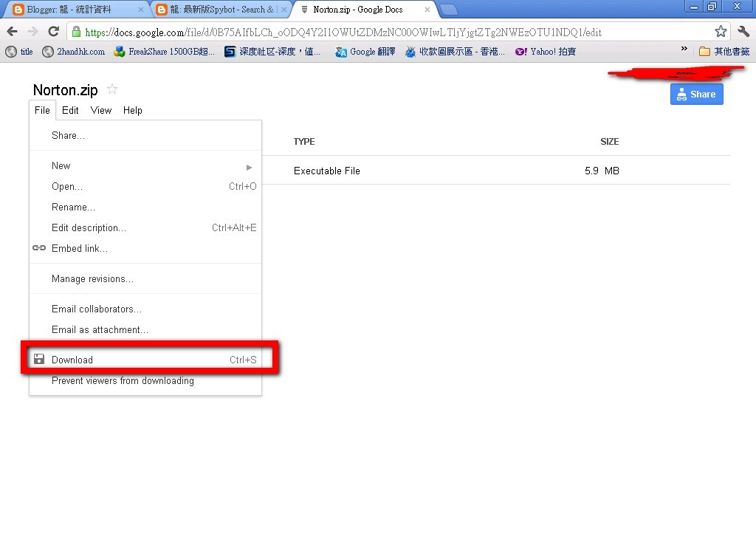Viewport: 756px width, 545px height.
Task: Switch to the 最新版Spybot tab
Action: point(220,9)
